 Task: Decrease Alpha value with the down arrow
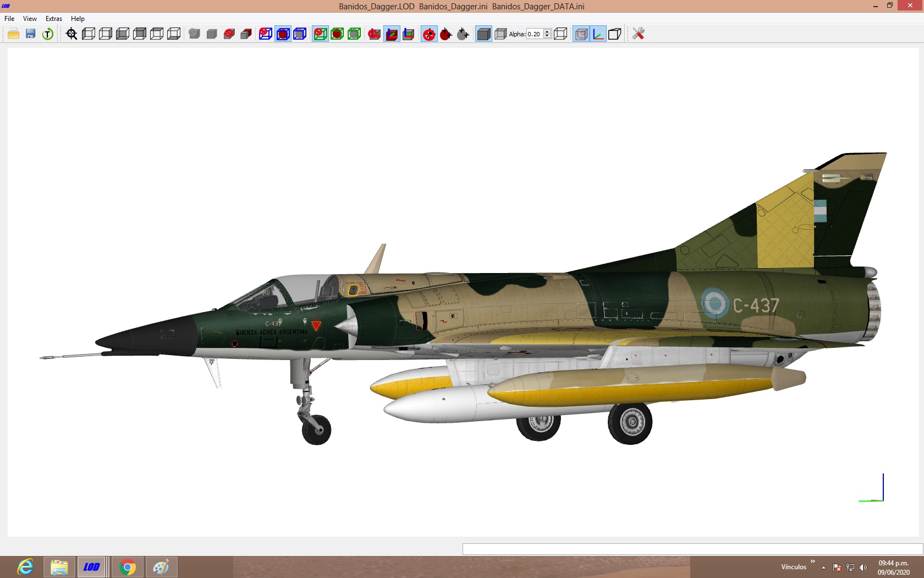[x=547, y=36]
